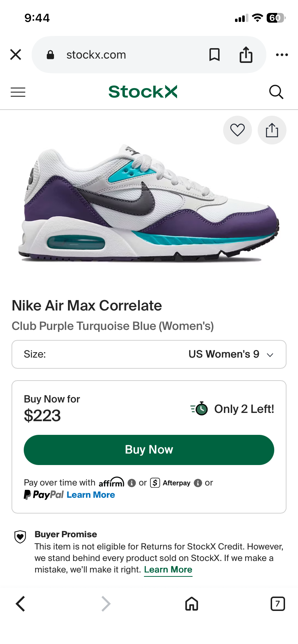Bookmark the current page
The height and width of the screenshot is (644, 298).
(215, 55)
